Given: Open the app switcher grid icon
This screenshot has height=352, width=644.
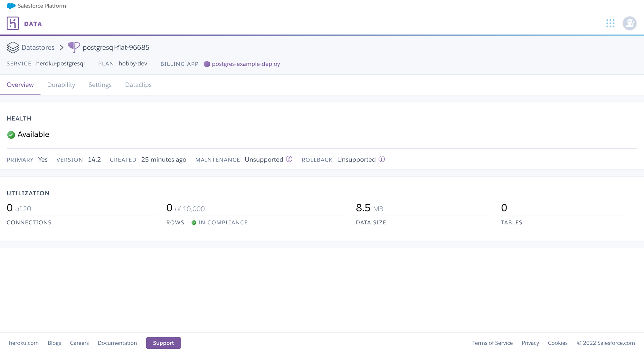Looking at the screenshot, I should [610, 23].
